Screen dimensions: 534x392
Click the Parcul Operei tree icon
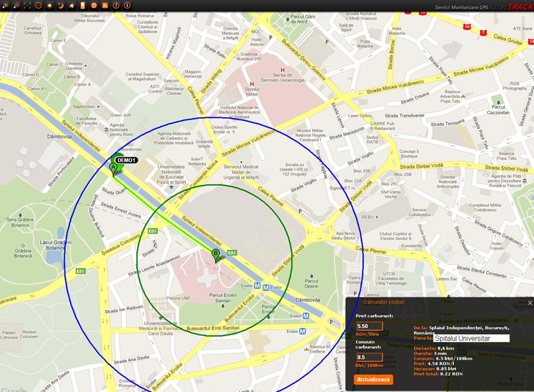[311, 276]
